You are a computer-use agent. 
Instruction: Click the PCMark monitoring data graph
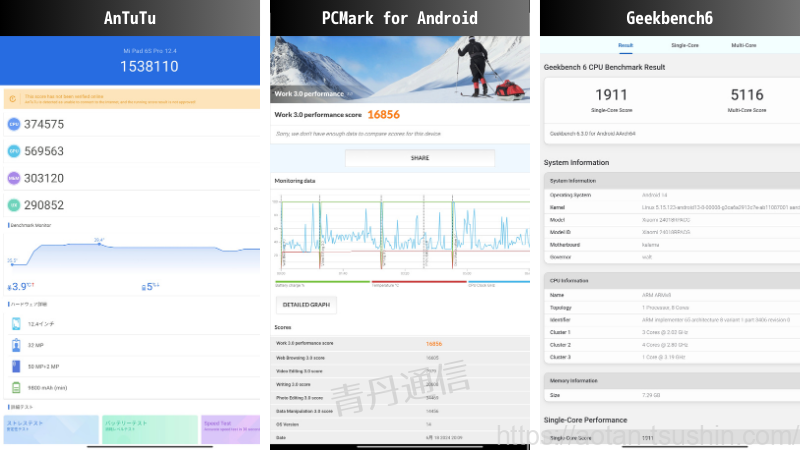[x=401, y=234]
